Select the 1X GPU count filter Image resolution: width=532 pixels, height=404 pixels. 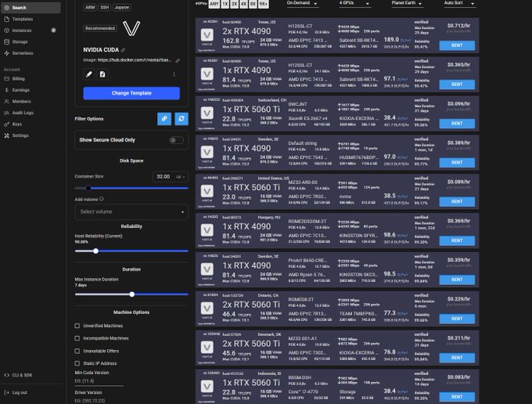coord(225,4)
